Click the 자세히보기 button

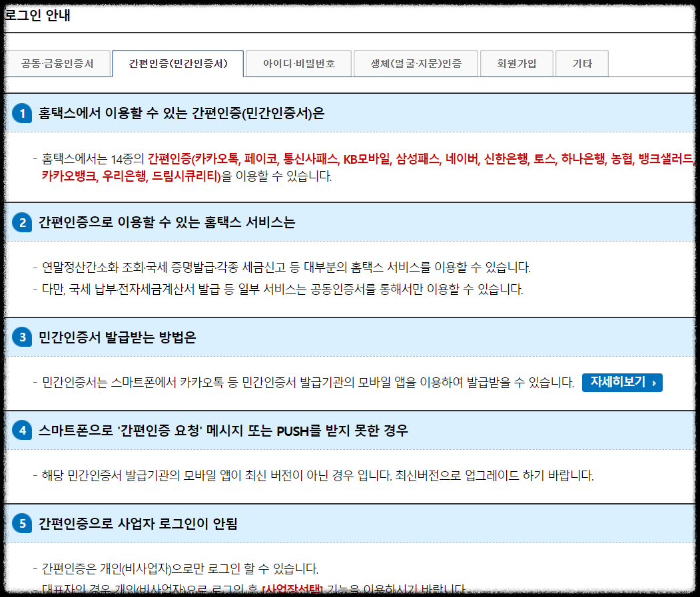click(x=622, y=383)
